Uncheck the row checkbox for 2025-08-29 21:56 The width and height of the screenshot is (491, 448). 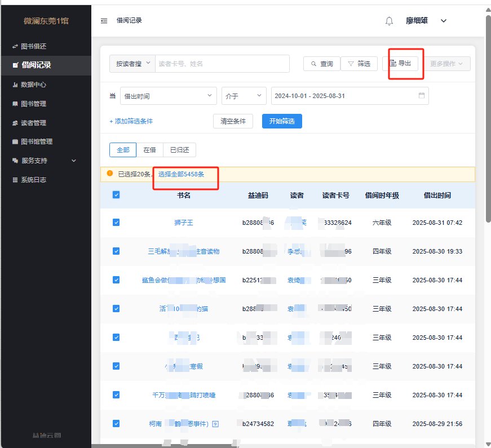tap(116, 423)
